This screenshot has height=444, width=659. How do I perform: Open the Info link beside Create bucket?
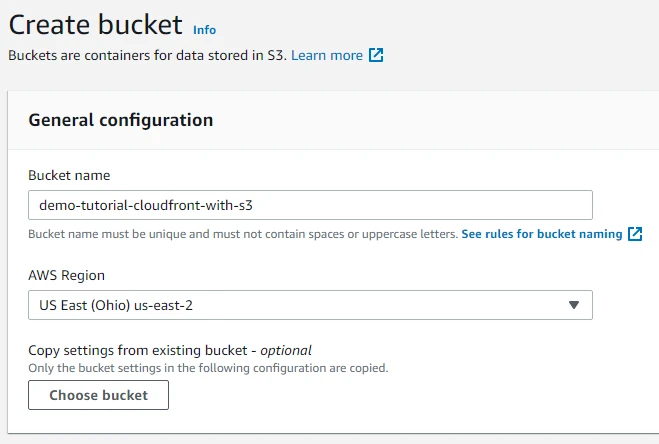(204, 30)
